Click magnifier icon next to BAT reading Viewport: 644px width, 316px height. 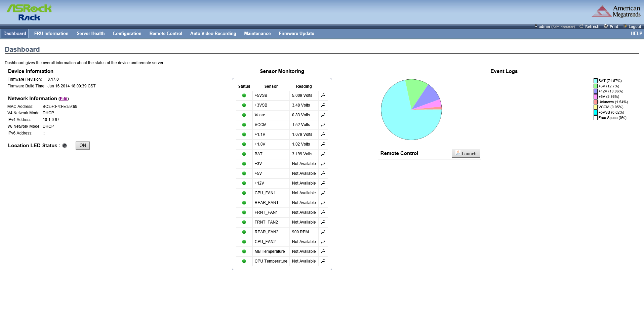tap(323, 154)
